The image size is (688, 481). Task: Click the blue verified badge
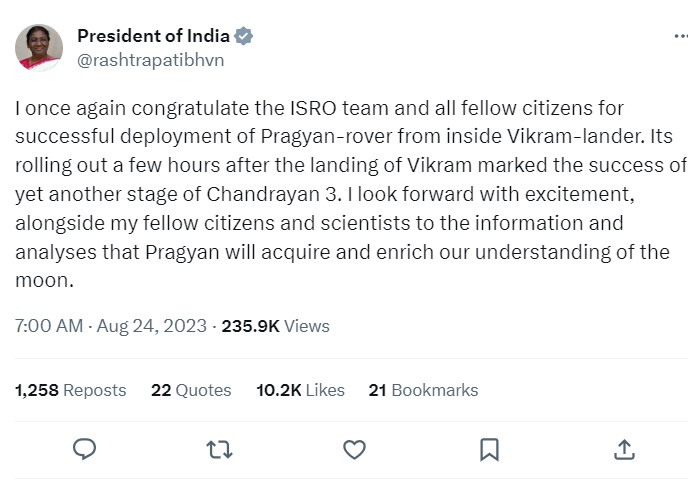tap(244, 36)
